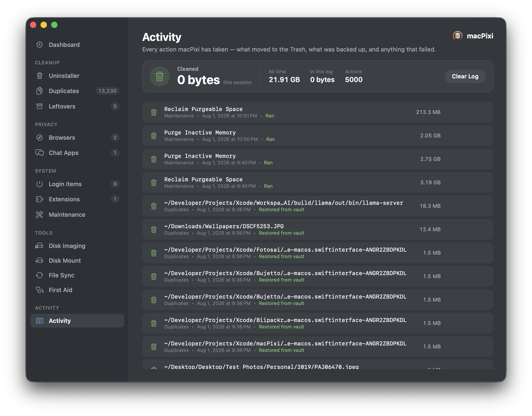Click the Disk Mount drive icon
Image resolution: width=532 pixels, height=416 pixels.
(39, 260)
